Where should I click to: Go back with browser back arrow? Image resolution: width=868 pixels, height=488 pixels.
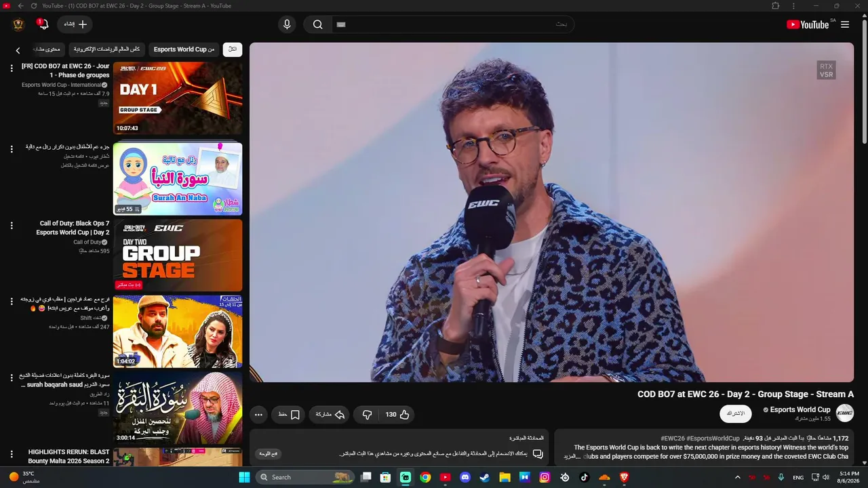(20, 6)
